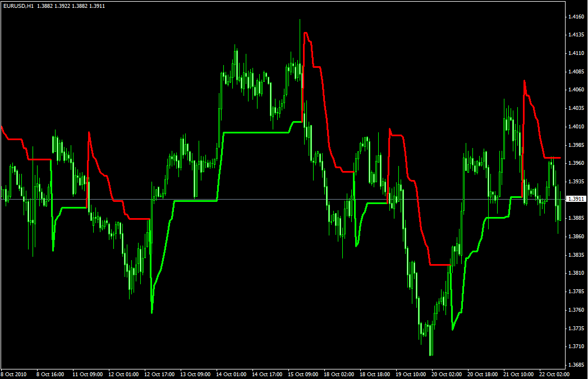
Task: Click the 12 Oct 01:00 time label
Action: click(123, 374)
